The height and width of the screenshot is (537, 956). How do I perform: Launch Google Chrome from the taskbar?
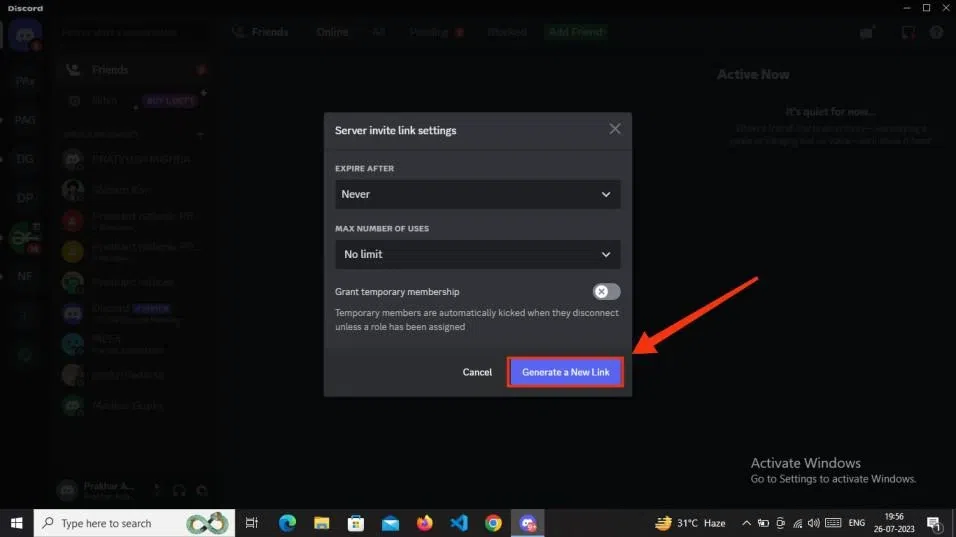493,523
